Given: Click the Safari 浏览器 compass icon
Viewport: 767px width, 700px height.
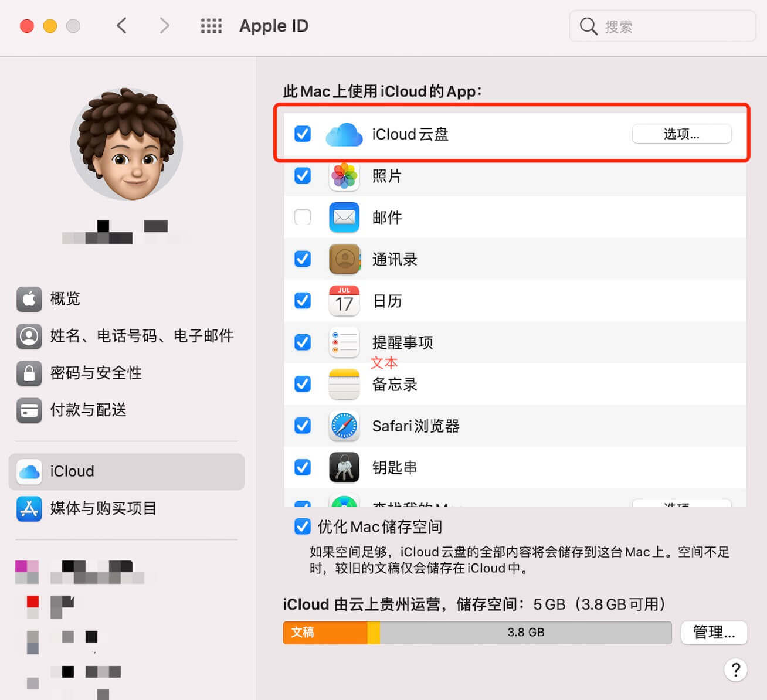Looking at the screenshot, I should click(344, 426).
